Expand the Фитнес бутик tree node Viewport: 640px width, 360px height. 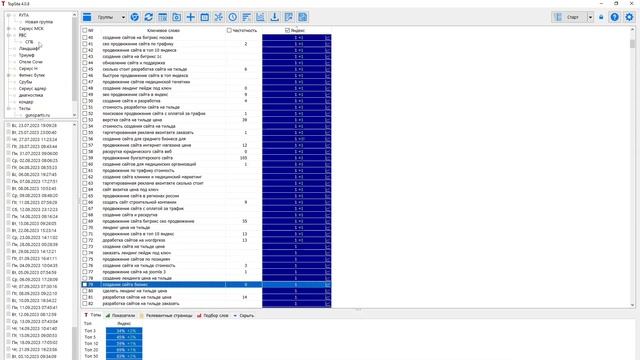pos(9,75)
